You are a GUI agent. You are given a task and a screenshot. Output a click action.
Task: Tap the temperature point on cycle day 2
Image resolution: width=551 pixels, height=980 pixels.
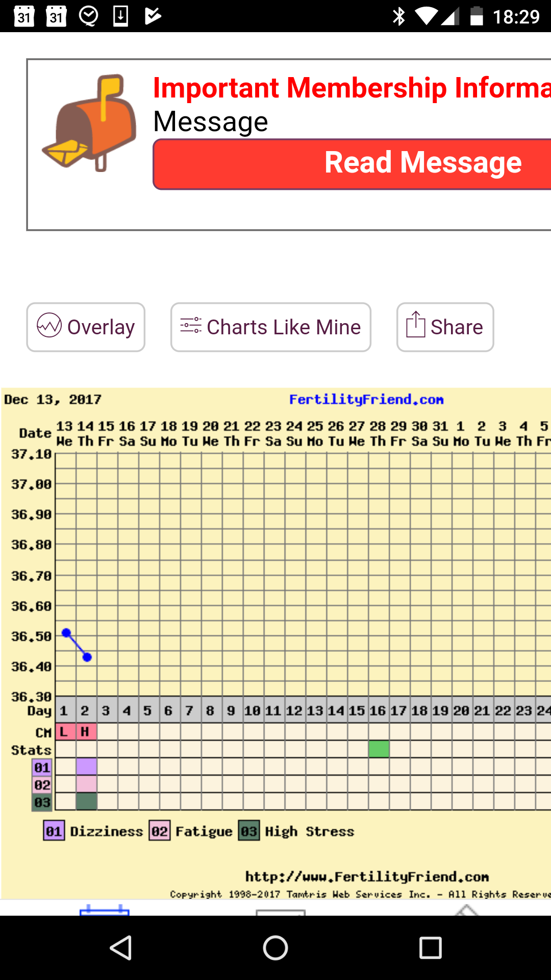(x=87, y=657)
